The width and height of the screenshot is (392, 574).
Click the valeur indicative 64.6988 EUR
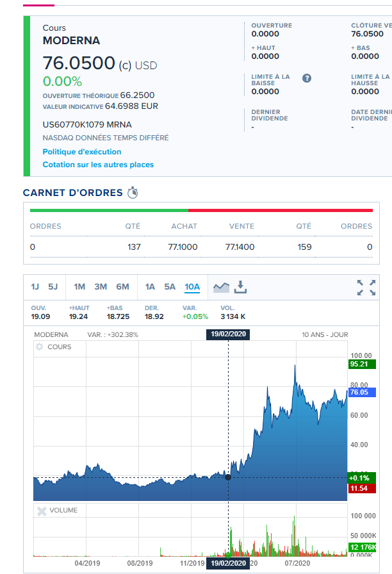click(131, 106)
